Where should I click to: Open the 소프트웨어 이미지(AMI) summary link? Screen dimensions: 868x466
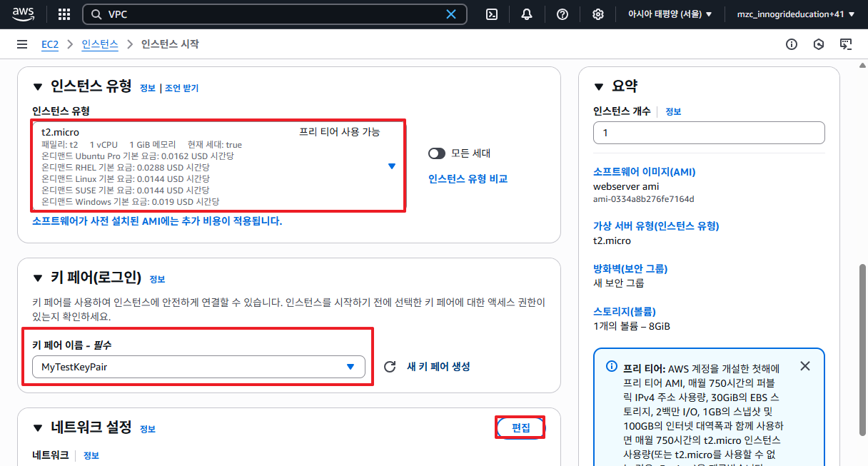tap(644, 172)
